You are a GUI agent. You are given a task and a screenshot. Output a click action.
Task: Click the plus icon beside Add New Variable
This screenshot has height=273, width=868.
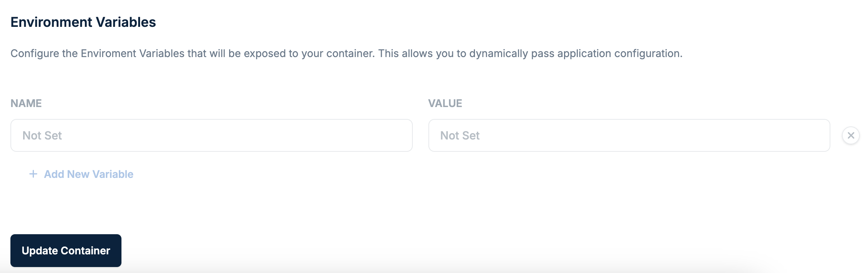[x=33, y=174]
